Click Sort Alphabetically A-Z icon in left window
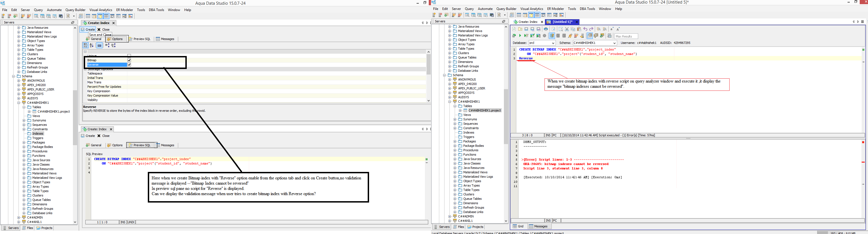This screenshot has height=234, width=868. click(92, 46)
